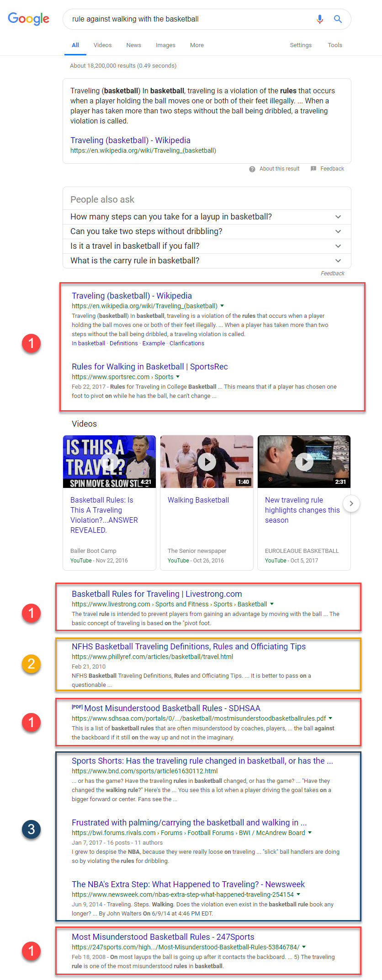The width and height of the screenshot is (382, 980).
Task: Expand 'How many steps for a layup' question
Action: (338, 217)
